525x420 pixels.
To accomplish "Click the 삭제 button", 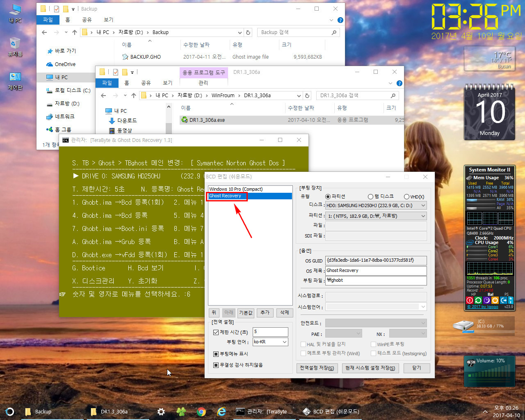I will [285, 313].
